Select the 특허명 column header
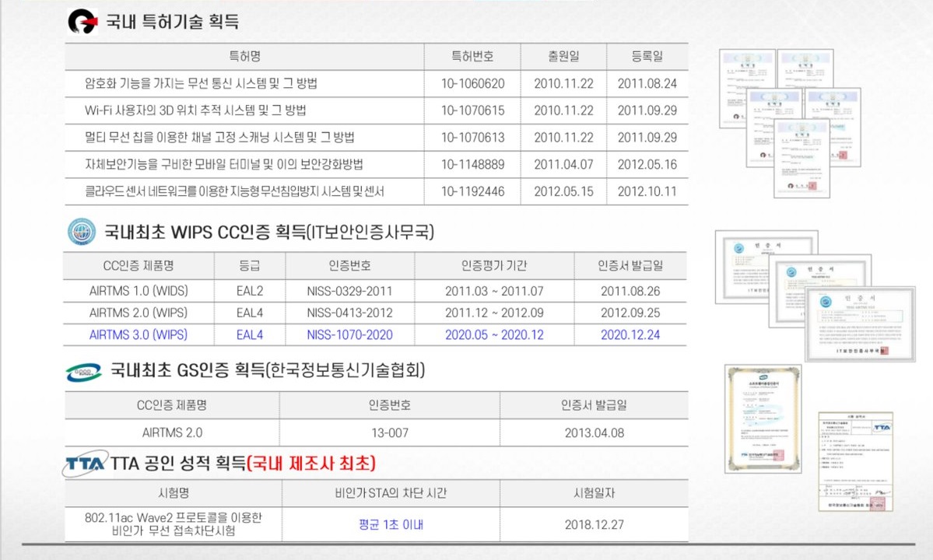The image size is (933, 560). pos(244,57)
